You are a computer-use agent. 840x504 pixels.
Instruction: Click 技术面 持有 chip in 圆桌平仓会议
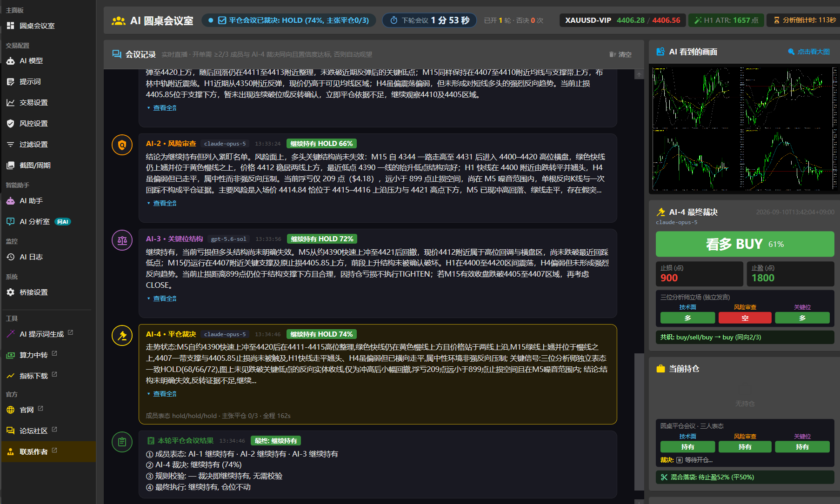pyautogui.click(x=687, y=447)
